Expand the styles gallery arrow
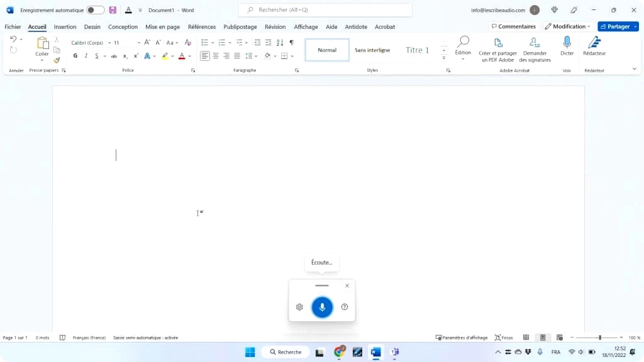The height and width of the screenshot is (362, 644). coord(443,58)
